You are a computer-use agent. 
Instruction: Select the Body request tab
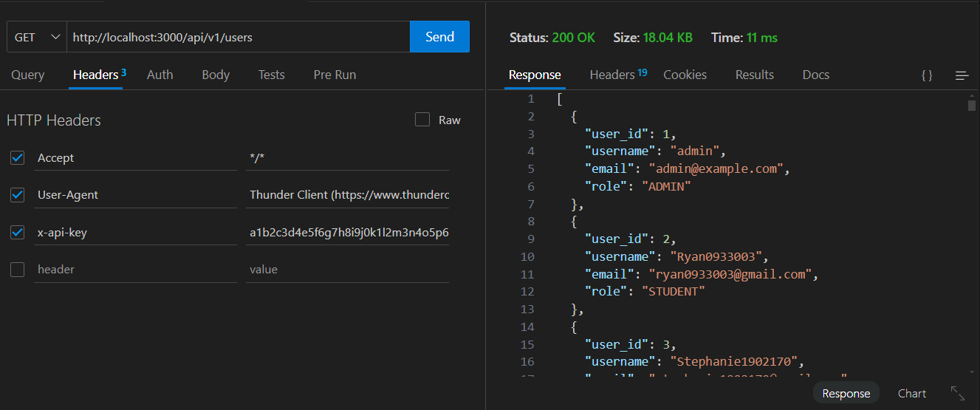216,75
